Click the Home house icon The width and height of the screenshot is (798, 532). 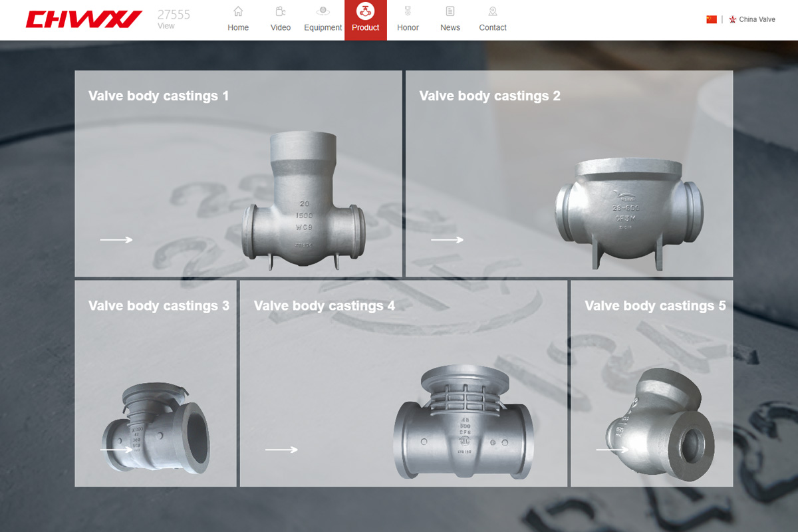(x=238, y=11)
